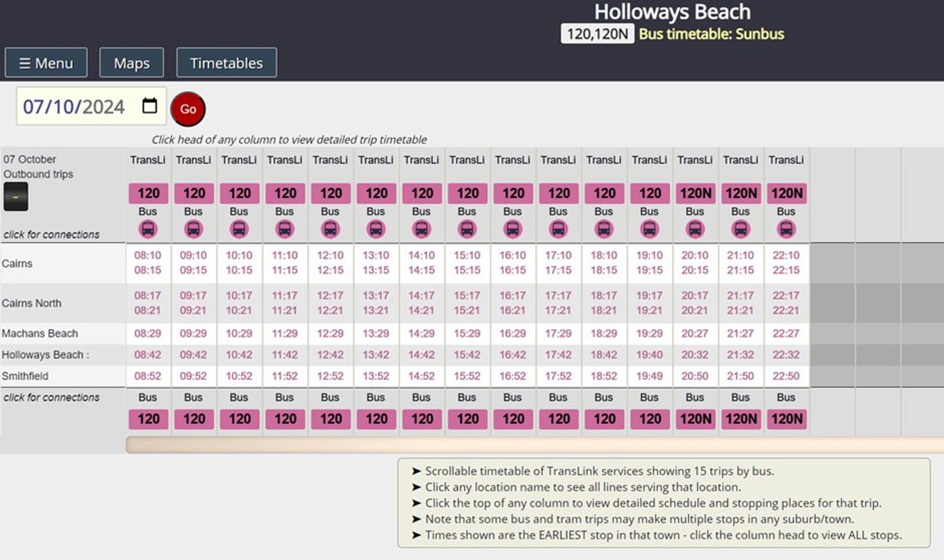The height and width of the screenshot is (560, 944).
Task: Click the 20:27 Machans Beach time
Action: click(695, 333)
